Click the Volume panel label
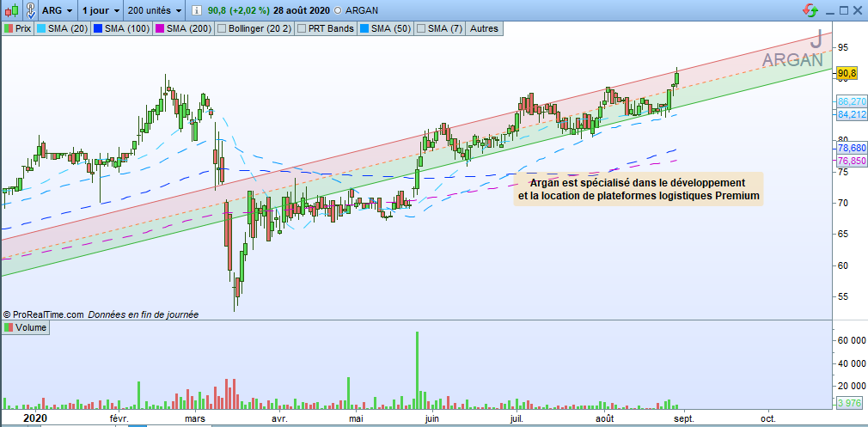The image size is (868, 427). coord(26,327)
